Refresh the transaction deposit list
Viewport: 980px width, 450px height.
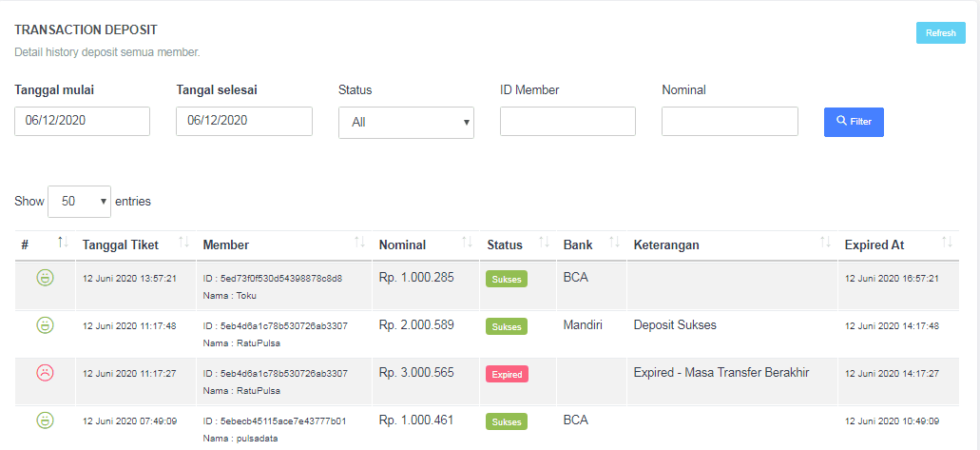pyautogui.click(x=940, y=33)
